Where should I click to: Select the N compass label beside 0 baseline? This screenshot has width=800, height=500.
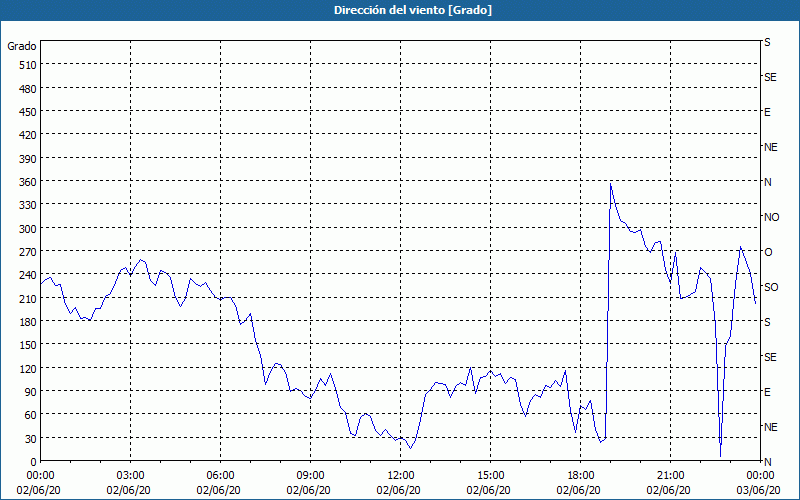(x=767, y=462)
